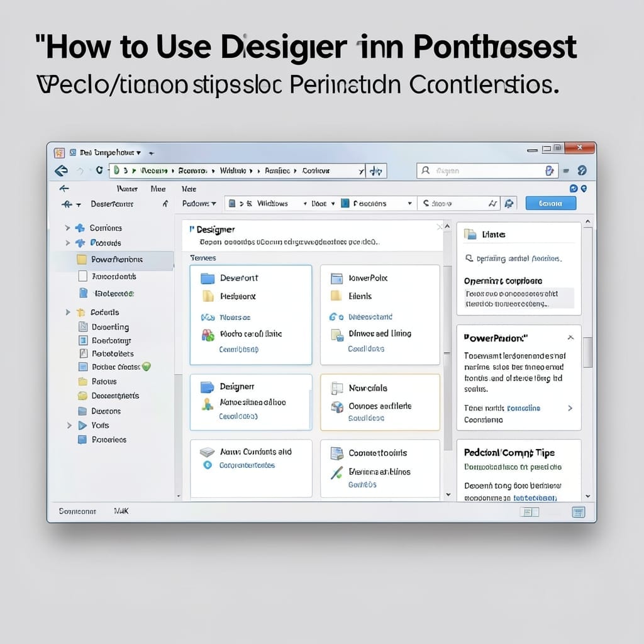Click the icon at right of top search box
This screenshot has height=644, width=644.
pyautogui.click(x=549, y=171)
